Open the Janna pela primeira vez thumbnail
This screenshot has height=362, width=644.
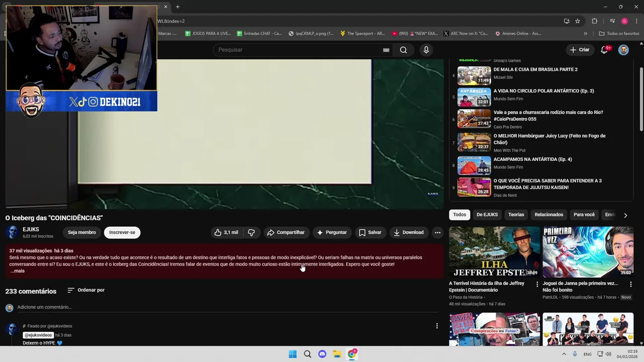click(x=588, y=252)
